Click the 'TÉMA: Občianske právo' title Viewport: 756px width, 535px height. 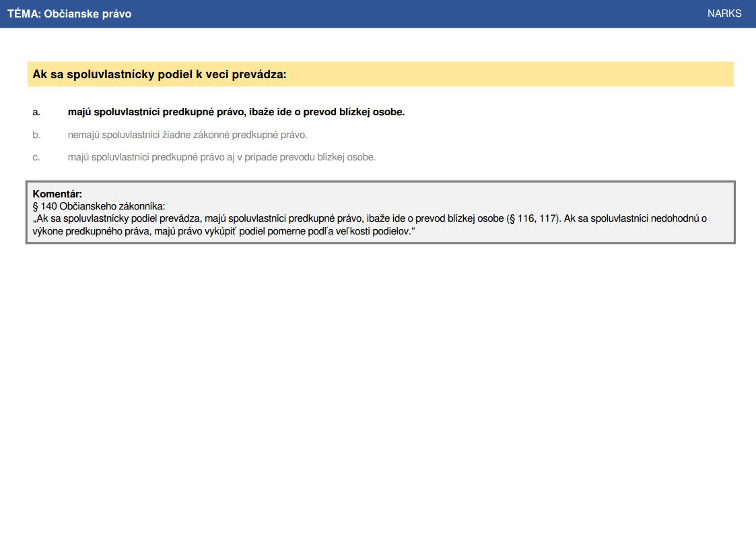click(69, 13)
